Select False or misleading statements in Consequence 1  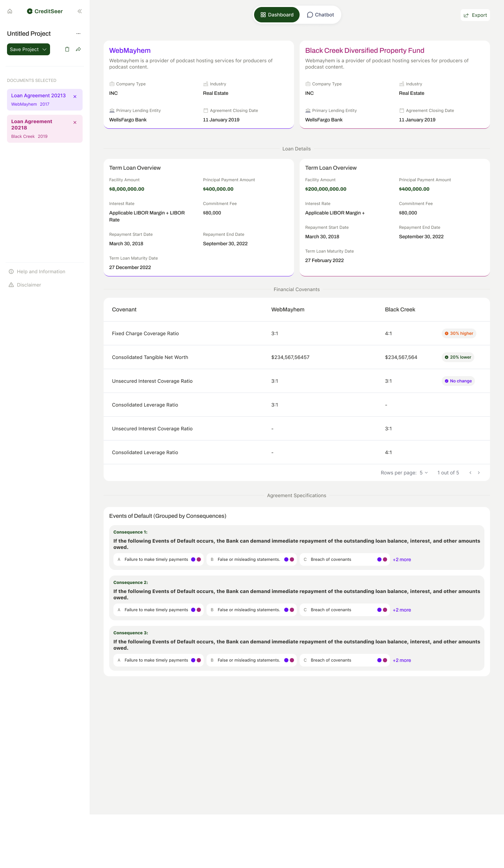252,559
